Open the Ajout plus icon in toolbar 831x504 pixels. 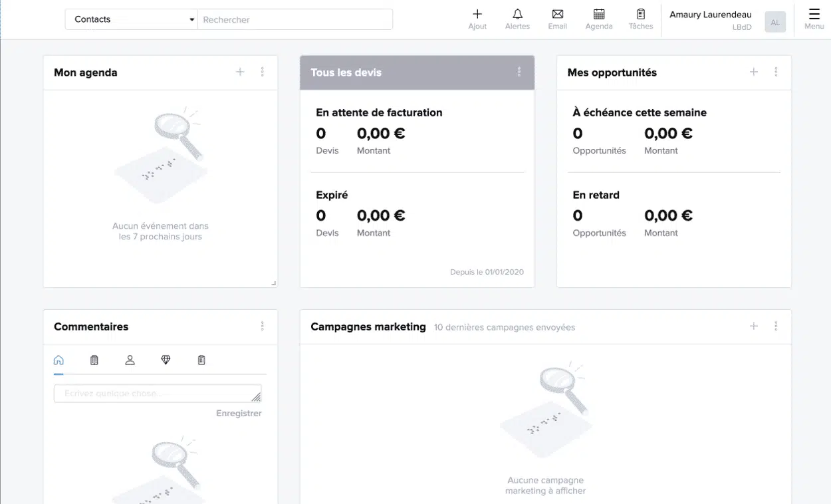(477, 19)
